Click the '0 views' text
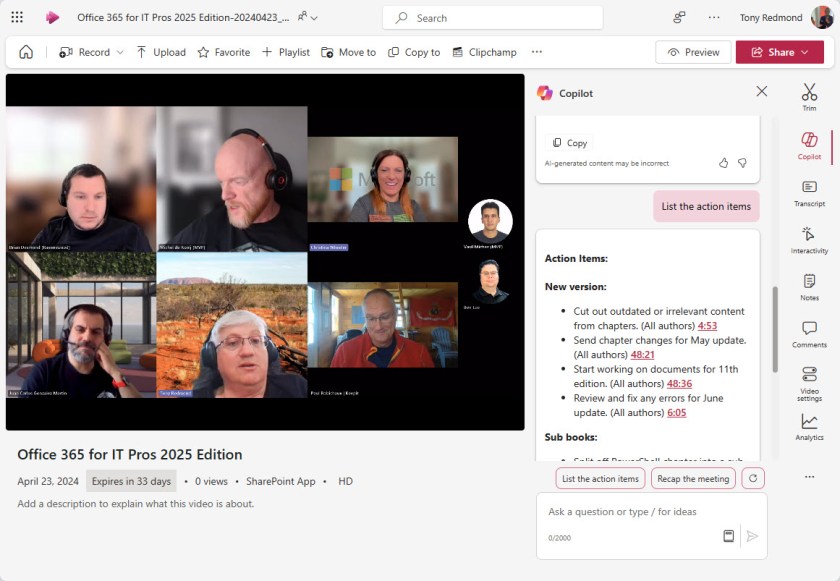840x581 pixels. click(x=211, y=481)
